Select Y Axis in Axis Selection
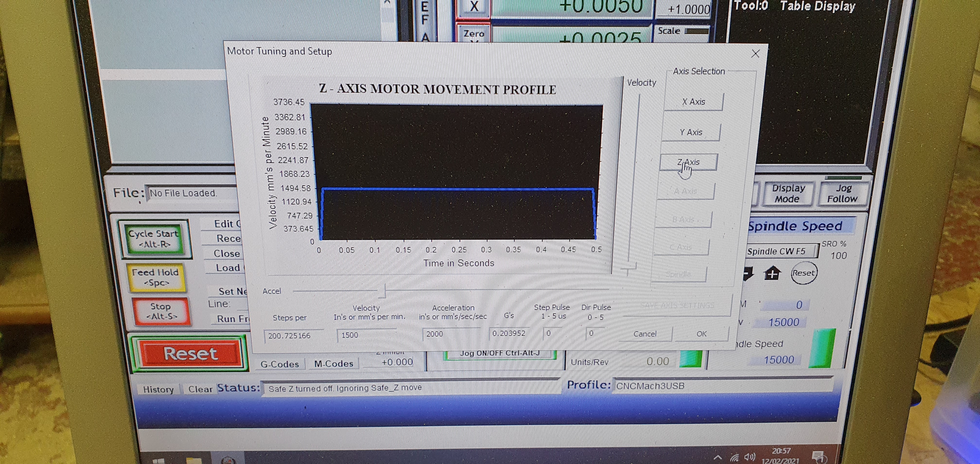This screenshot has width=980, height=464. (x=691, y=132)
